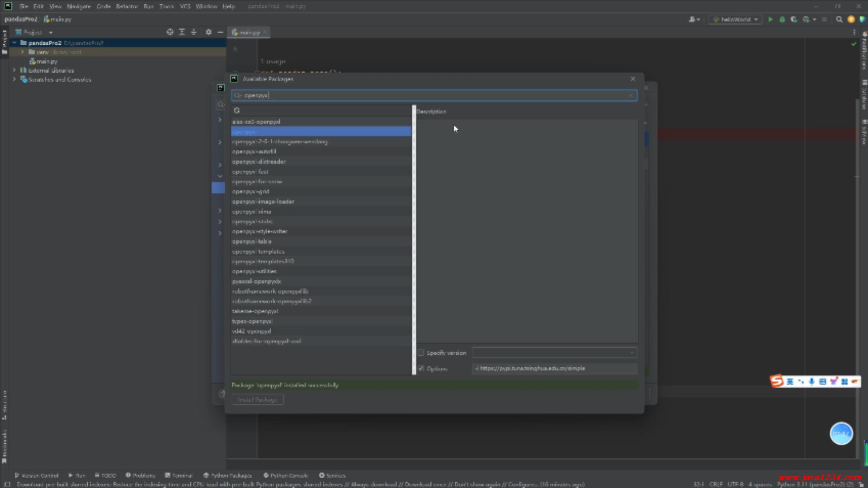Focus the package search field

click(434, 95)
